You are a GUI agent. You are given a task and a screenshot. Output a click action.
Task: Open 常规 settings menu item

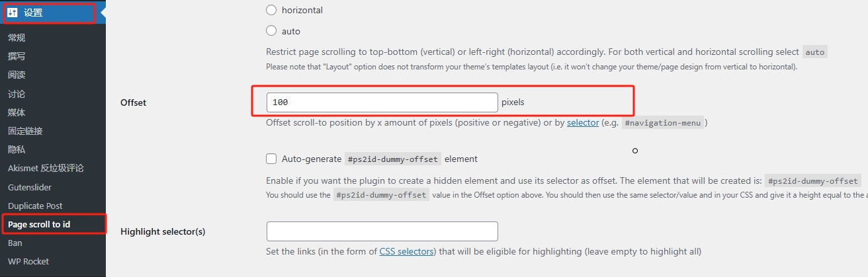coord(17,38)
